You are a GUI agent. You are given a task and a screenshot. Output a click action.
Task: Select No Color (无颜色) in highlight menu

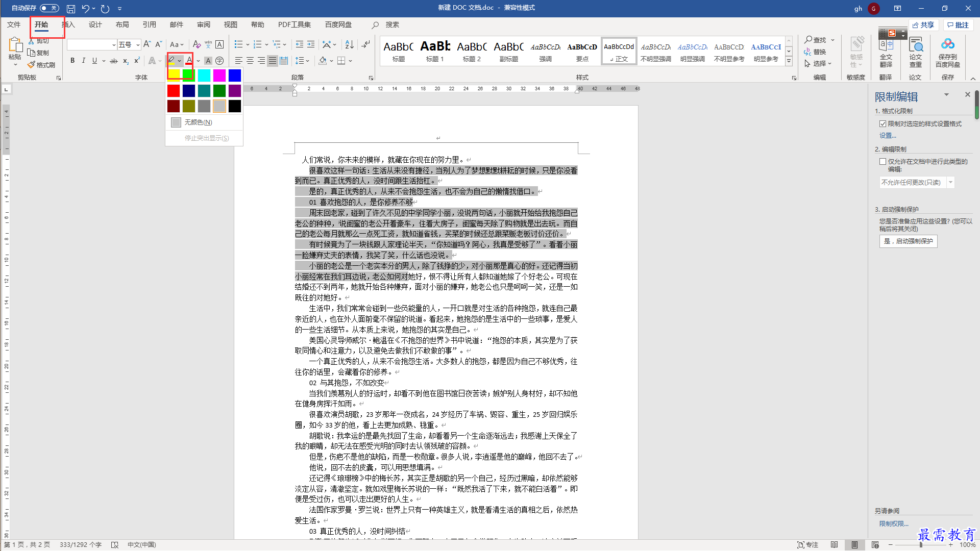(x=204, y=122)
